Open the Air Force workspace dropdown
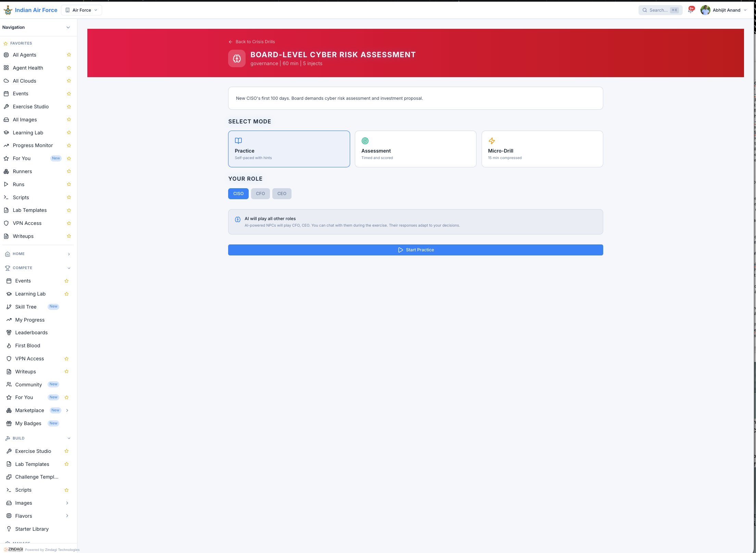The height and width of the screenshot is (553, 756). [x=81, y=10]
